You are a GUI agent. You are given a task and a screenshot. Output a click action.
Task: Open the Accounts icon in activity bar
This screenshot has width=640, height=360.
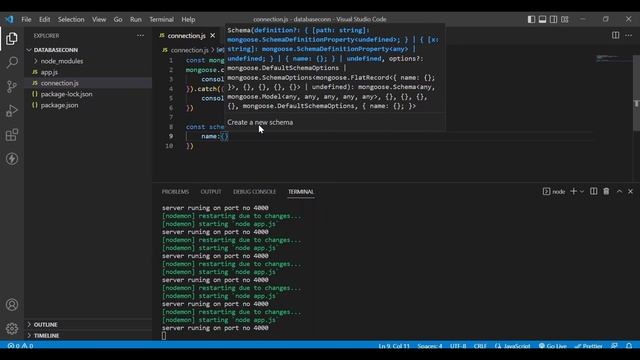(x=12, y=304)
